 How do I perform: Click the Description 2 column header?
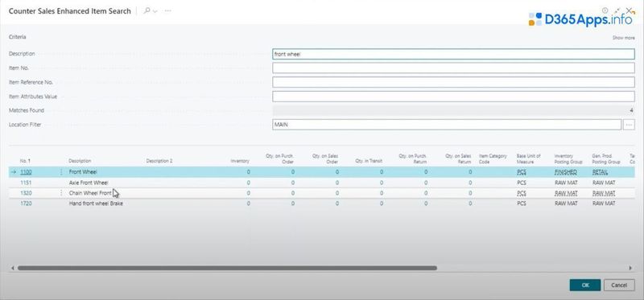point(159,161)
